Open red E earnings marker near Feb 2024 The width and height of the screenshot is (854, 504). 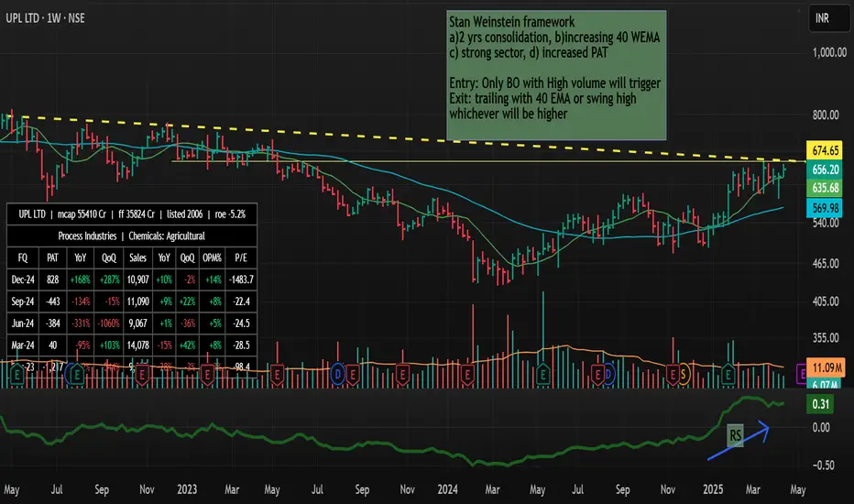coord(467,374)
